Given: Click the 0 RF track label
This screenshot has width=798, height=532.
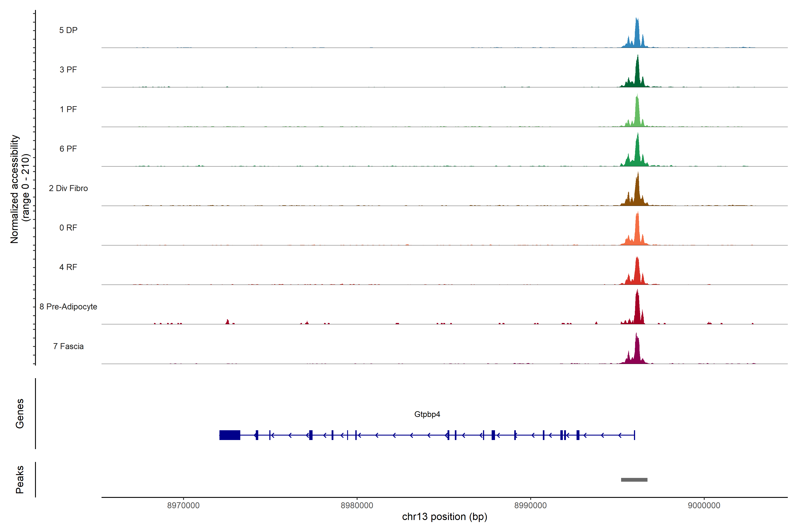Looking at the screenshot, I should [x=68, y=228].
